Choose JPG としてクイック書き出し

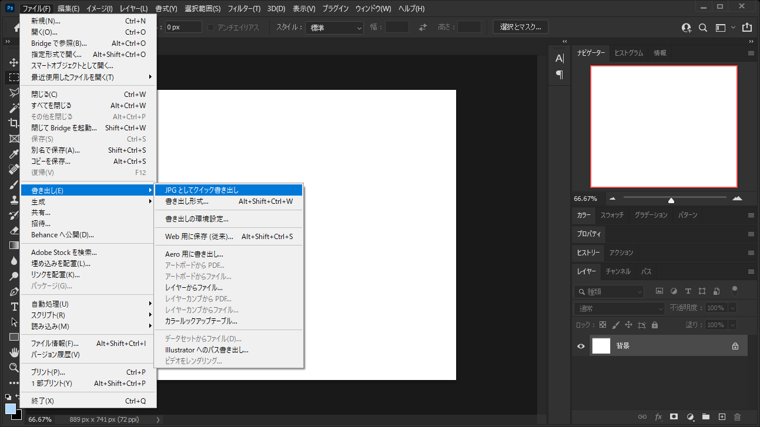coord(229,190)
